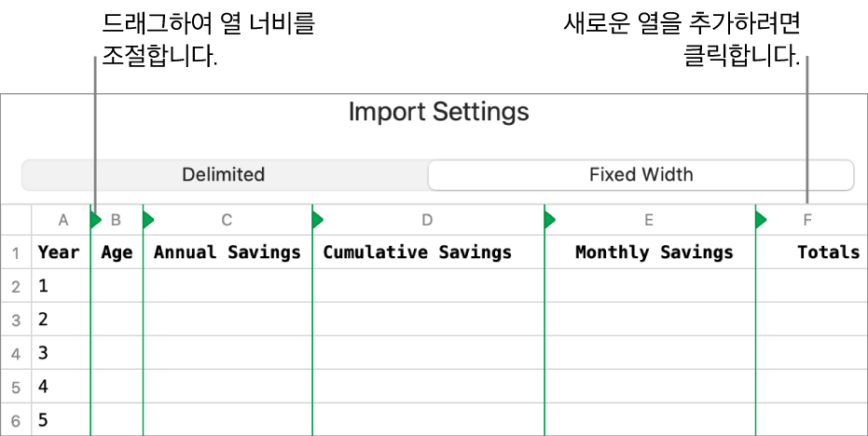Screen dimensions: 868x436
Task: Click the Monthly Savings cell
Action: [654, 252]
